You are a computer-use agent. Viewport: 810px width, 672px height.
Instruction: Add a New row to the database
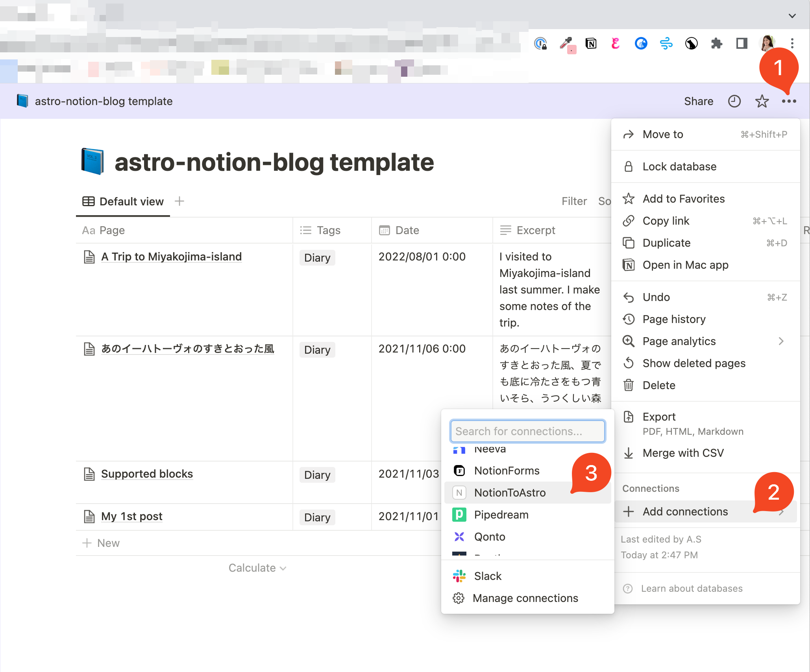[101, 543]
